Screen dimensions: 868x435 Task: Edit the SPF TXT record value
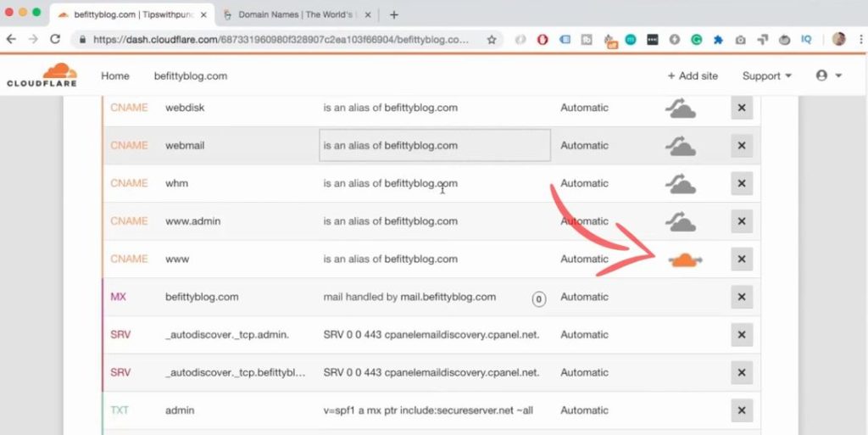pos(428,410)
